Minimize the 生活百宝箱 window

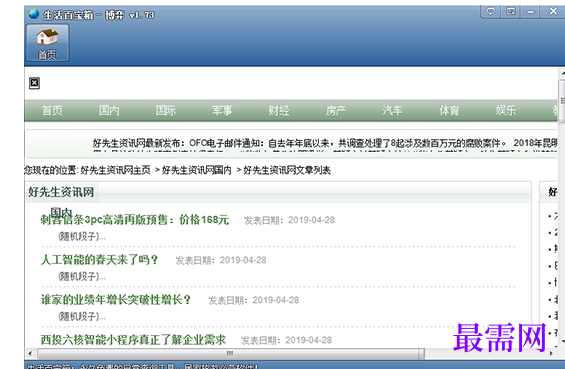(530, 11)
